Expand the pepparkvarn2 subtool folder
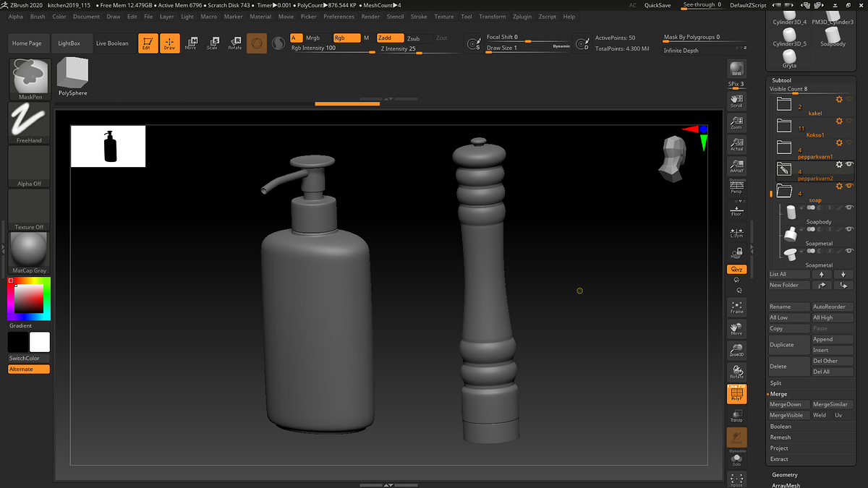868x488 pixels. [x=783, y=169]
